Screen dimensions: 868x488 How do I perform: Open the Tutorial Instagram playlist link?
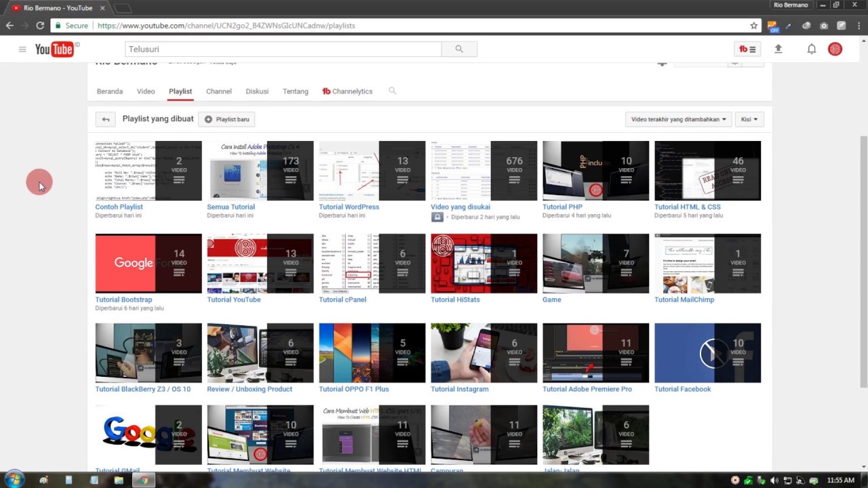(x=460, y=389)
